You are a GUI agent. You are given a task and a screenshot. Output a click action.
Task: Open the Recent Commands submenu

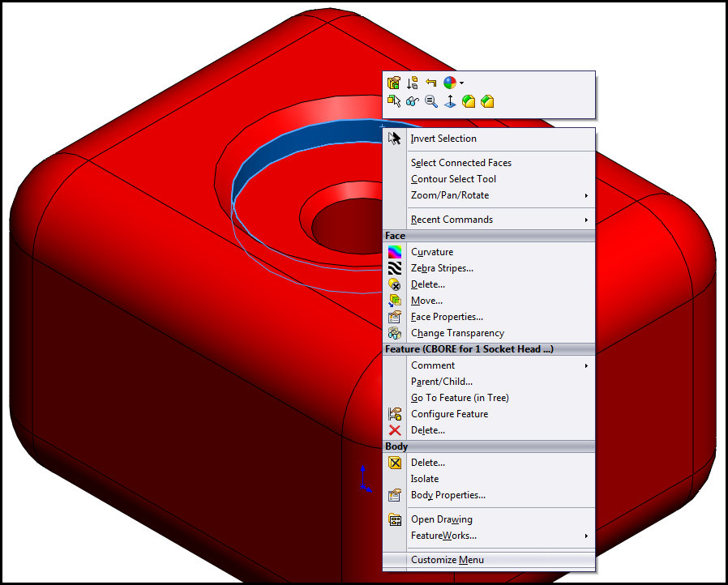[x=489, y=220]
